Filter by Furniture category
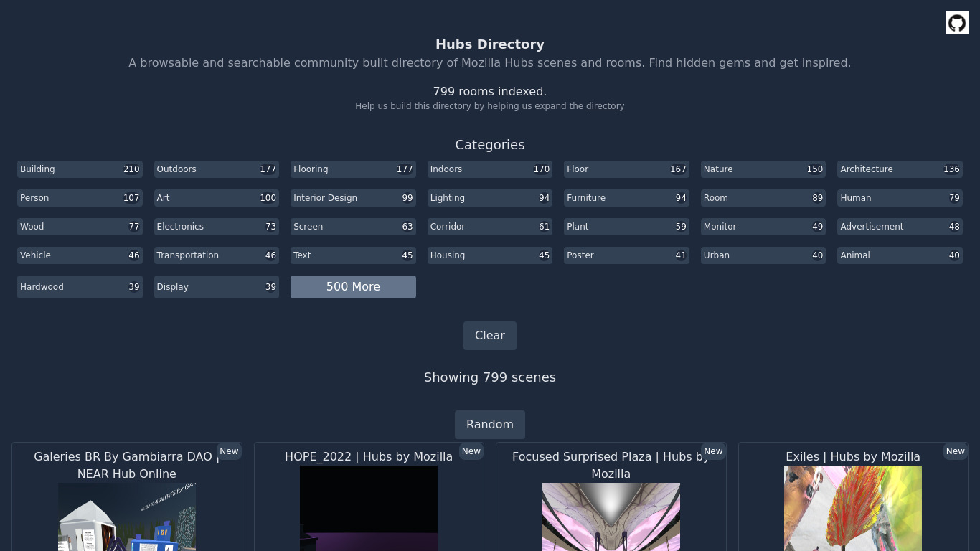980x551 pixels. pyautogui.click(x=626, y=198)
